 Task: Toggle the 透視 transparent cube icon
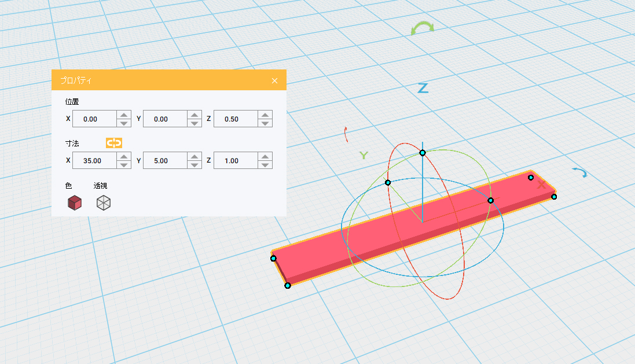(x=103, y=203)
